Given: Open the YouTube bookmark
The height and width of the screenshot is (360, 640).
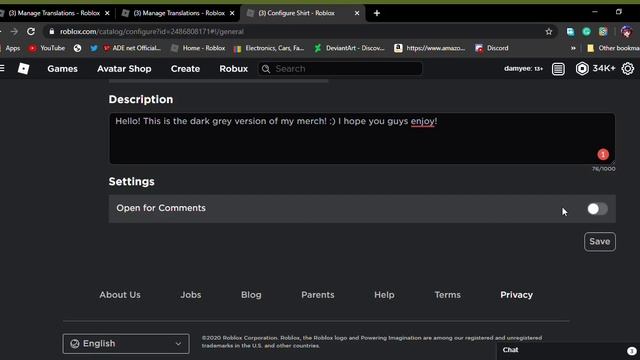Looking at the screenshot, I should 47,48.
